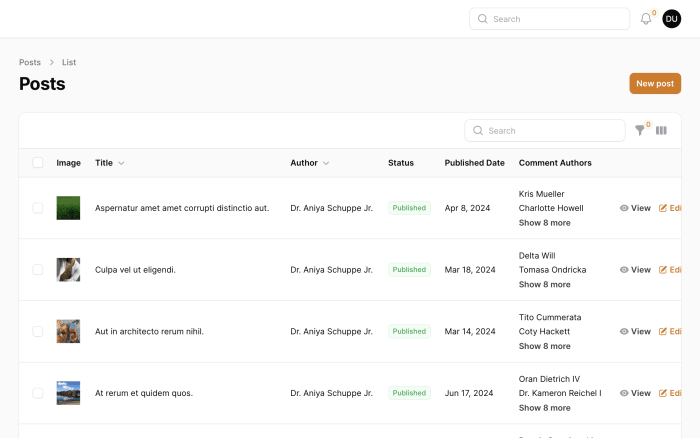Click Published badge in Jun 17, 2024 row
The height and width of the screenshot is (438, 700).
(x=409, y=393)
